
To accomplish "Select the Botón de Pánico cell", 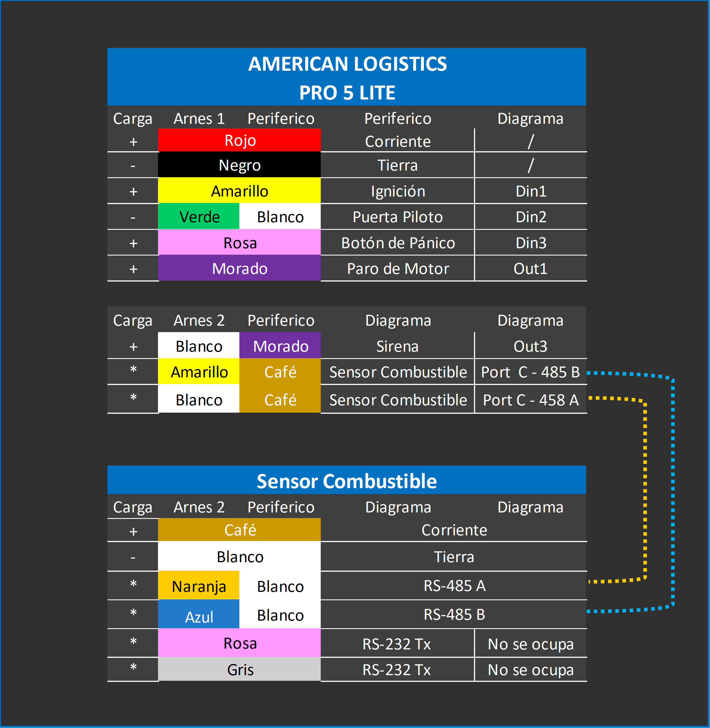I will [x=398, y=243].
